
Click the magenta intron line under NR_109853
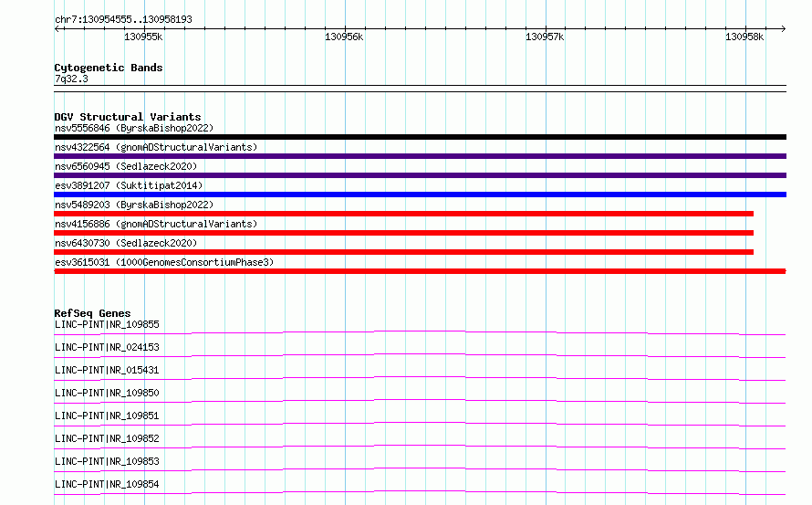click(x=420, y=468)
